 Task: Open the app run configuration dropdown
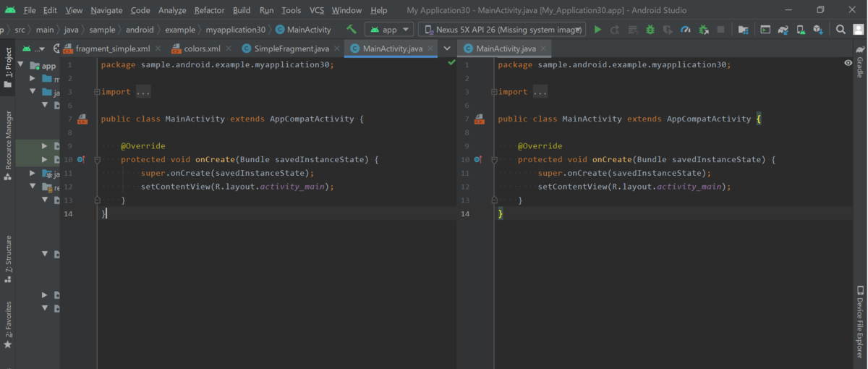[389, 30]
